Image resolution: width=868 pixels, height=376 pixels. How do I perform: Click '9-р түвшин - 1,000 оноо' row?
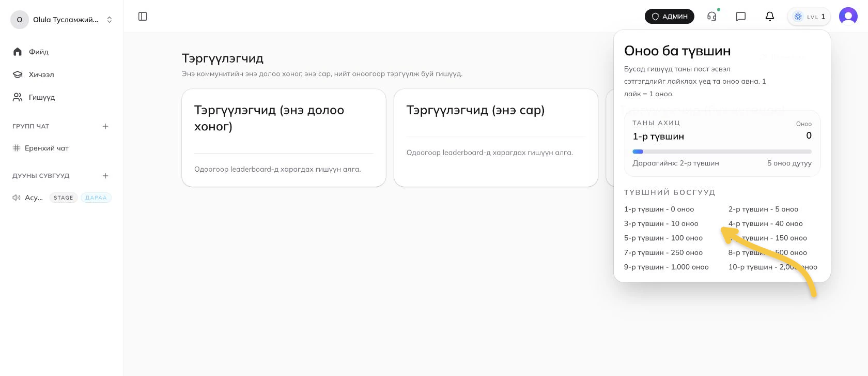(x=667, y=267)
